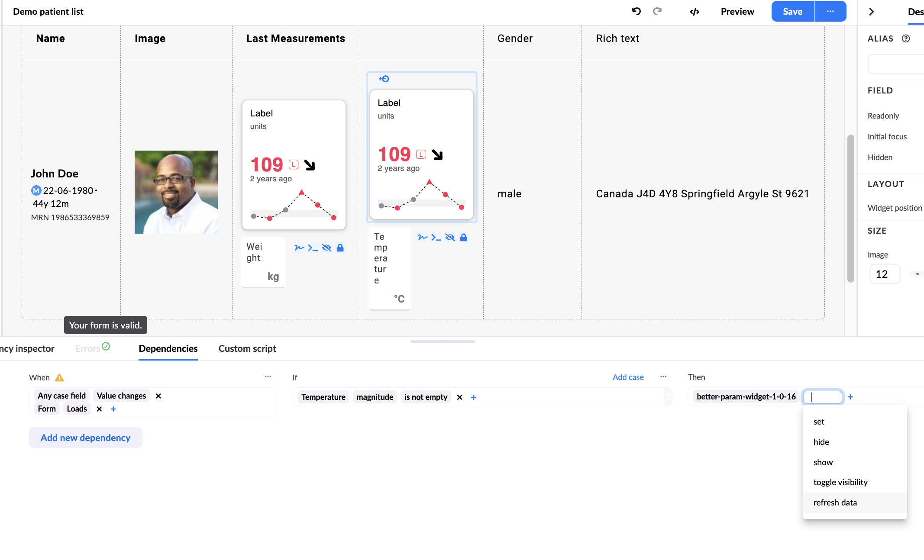Add another If condition with plus
Viewport: 924px width, 560px height.
click(x=474, y=397)
